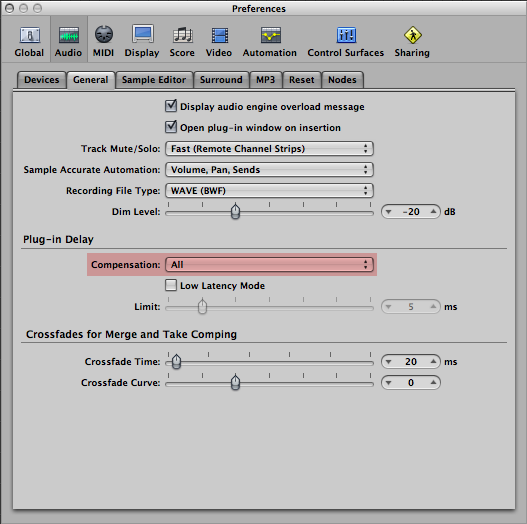Switch to the Sample Editor tab

tap(154, 80)
